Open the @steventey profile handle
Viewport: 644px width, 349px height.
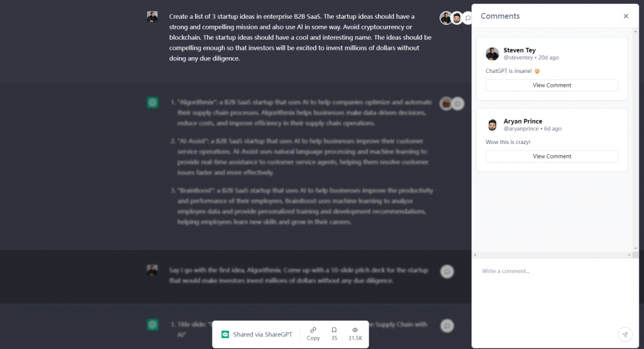pyautogui.click(x=518, y=58)
